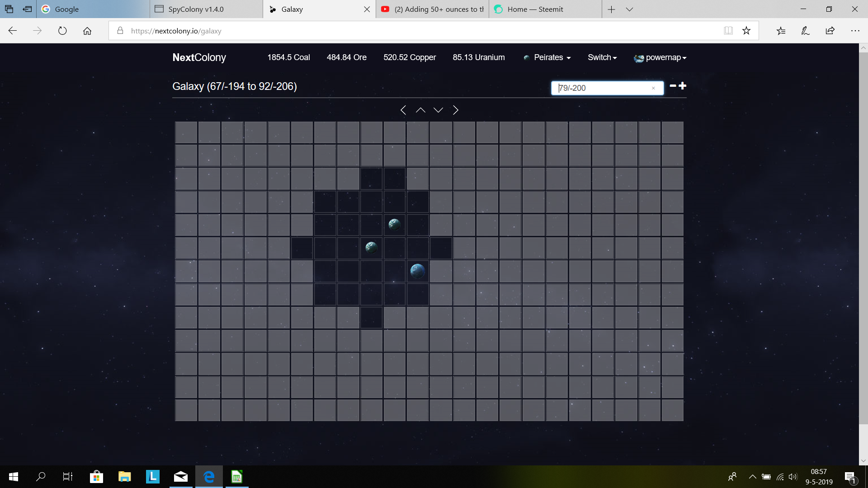
Task: Click the powernap avatar icon
Action: [638, 58]
